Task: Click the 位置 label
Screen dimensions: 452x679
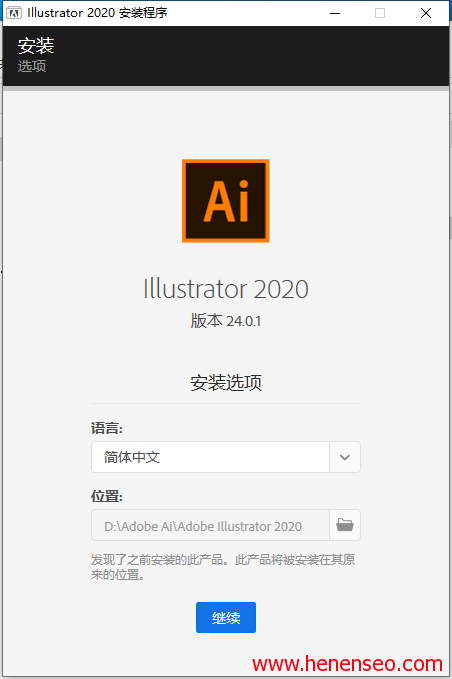Action: (x=107, y=496)
